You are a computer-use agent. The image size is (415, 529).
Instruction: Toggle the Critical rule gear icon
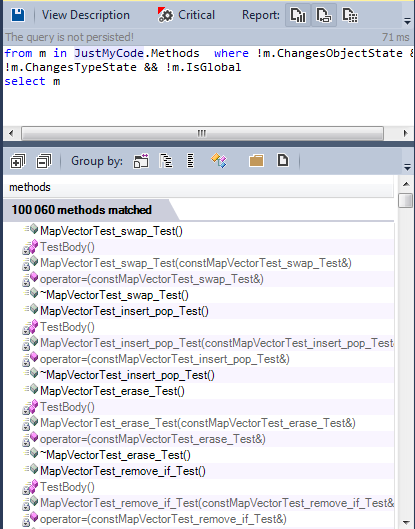165,15
